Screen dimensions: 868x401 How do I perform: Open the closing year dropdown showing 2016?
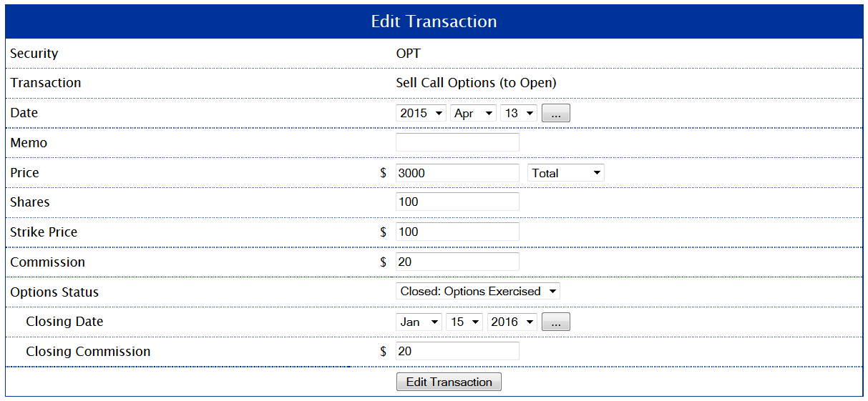click(x=512, y=322)
